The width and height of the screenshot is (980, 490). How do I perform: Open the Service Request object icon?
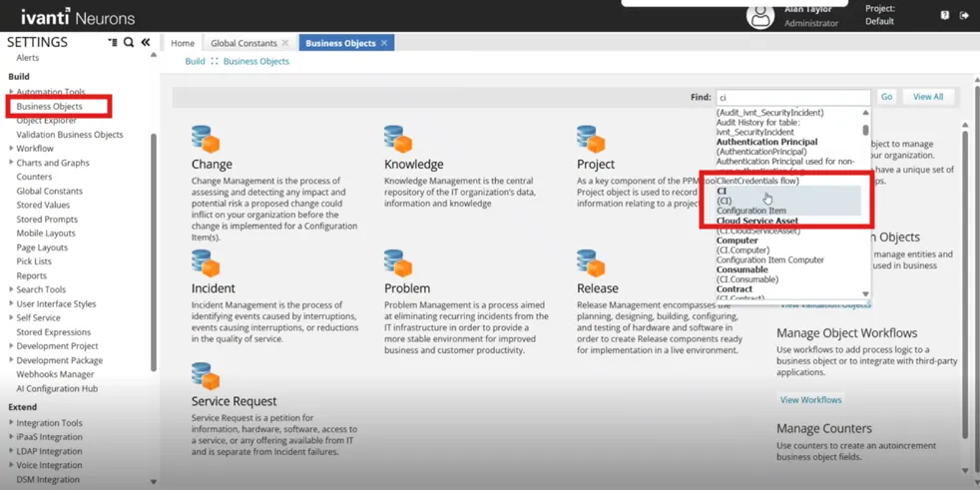pyautogui.click(x=206, y=375)
